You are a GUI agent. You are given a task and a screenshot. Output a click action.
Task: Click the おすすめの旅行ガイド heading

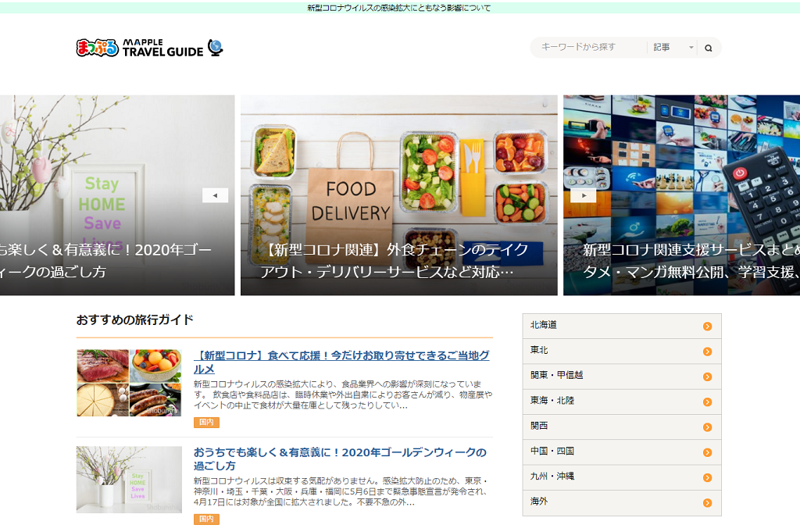[x=135, y=320]
